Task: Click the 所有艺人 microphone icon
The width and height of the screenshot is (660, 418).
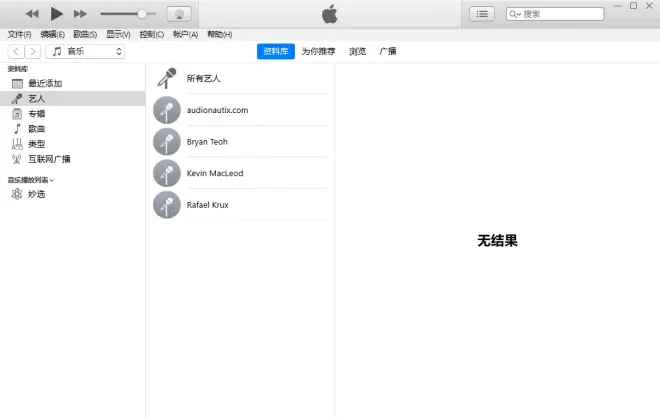Action: tap(167, 78)
